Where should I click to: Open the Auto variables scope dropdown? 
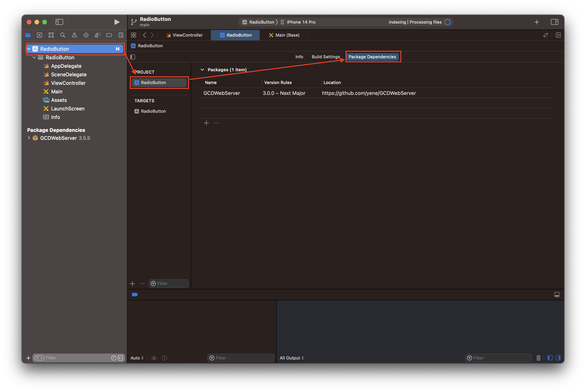[137, 358]
